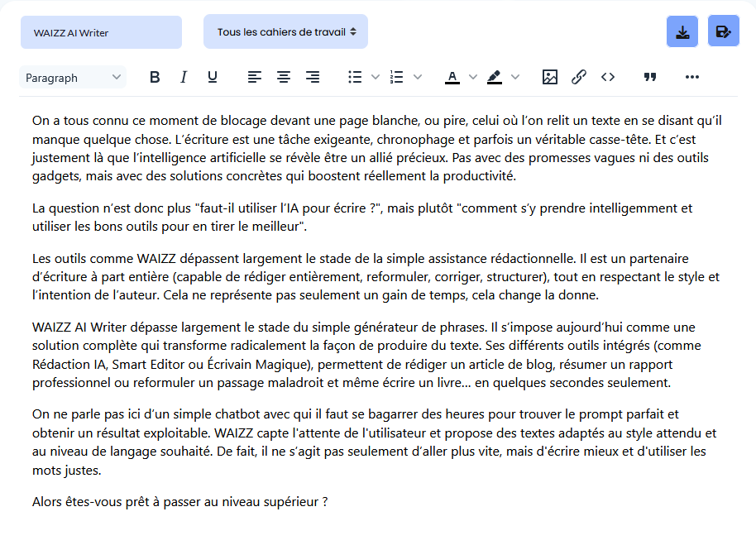Image resolution: width=756 pixels, height=545 pixels.
Task: Click paragraph starting "On ne parle pas ici"
Action: (x=374, y=442)
